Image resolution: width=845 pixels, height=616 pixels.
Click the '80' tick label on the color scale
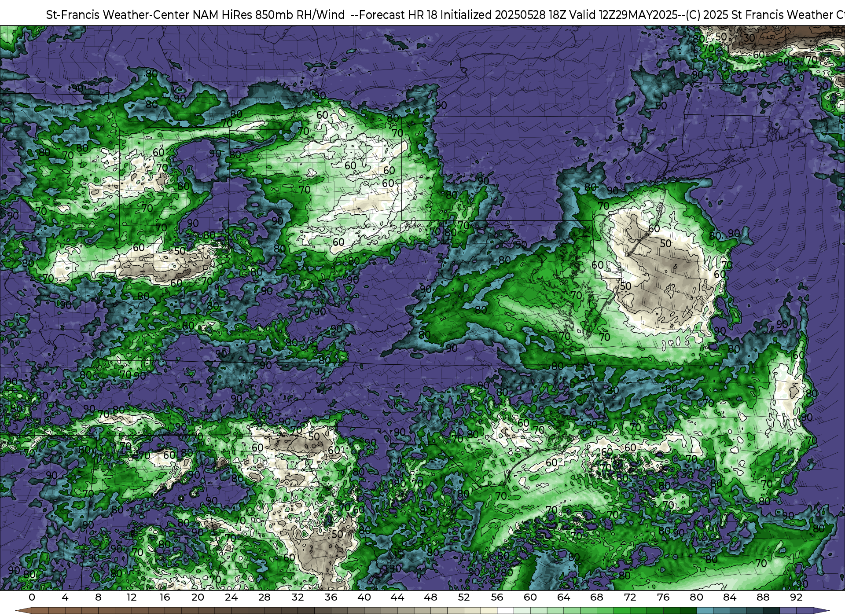point(696,598)
